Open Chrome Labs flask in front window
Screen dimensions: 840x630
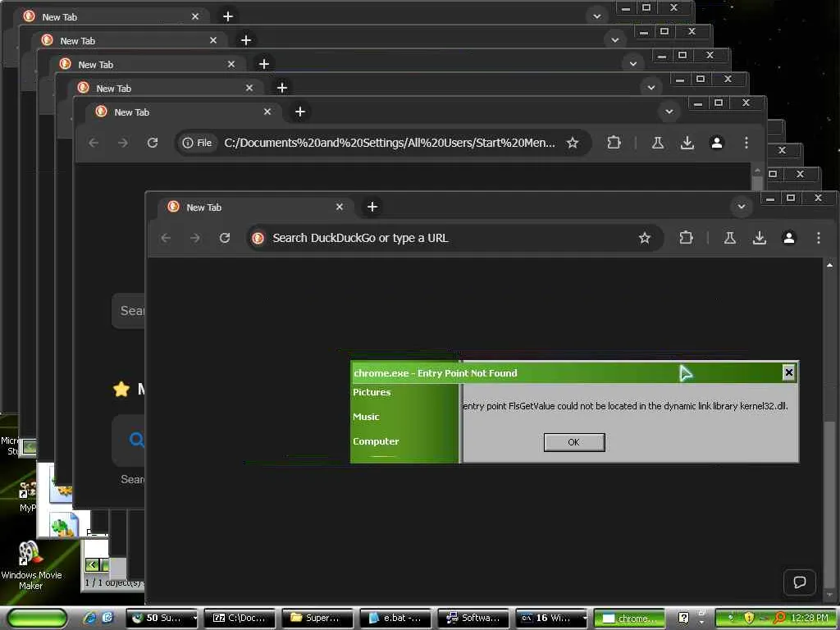[x=729, y=238]
